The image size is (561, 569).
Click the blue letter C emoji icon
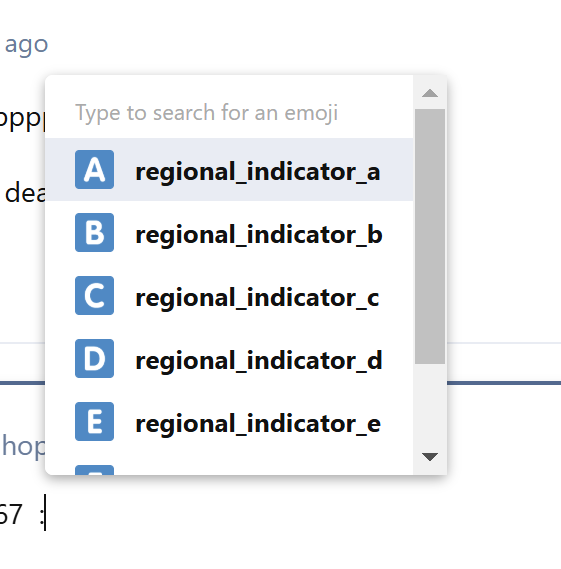[94, 295]
